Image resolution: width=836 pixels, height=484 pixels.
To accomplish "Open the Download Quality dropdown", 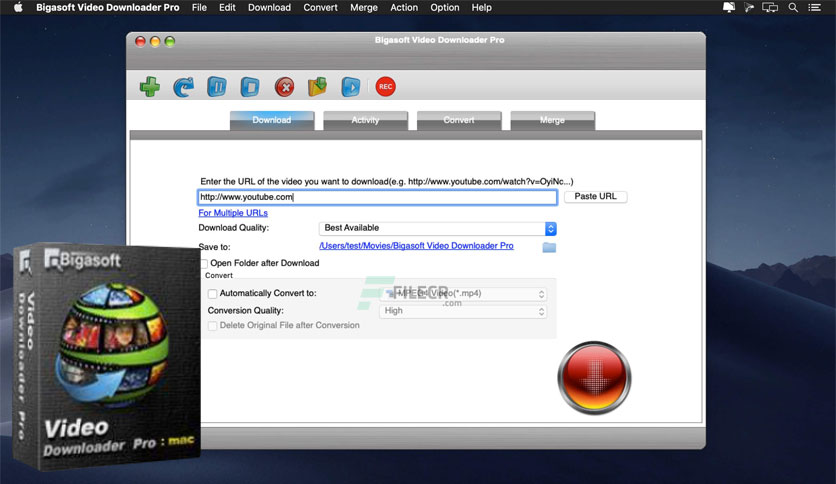I will tap(438, 229).
